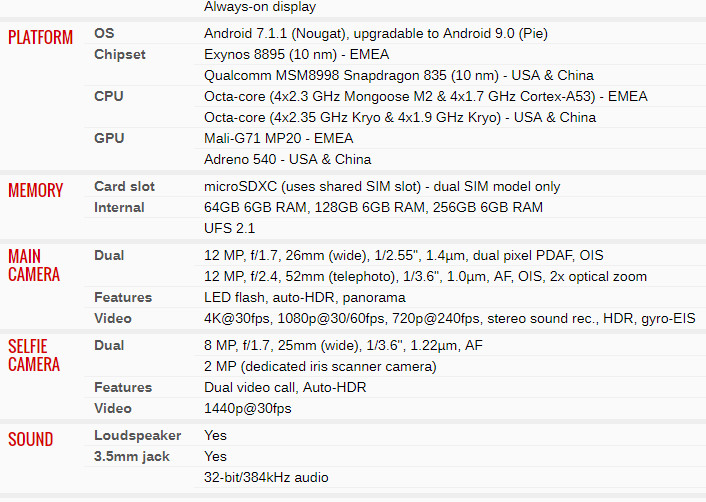Click the Loudspeaker label

[x=137, y=435]
